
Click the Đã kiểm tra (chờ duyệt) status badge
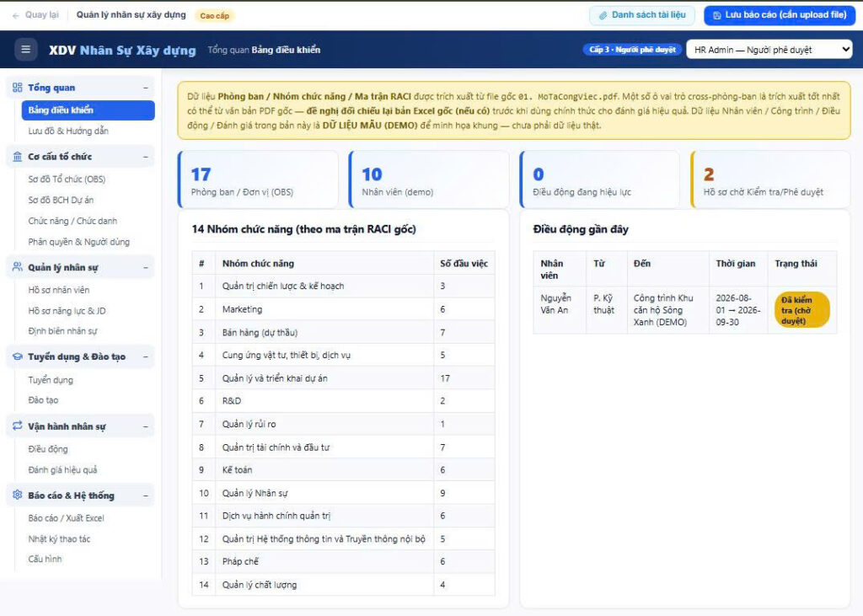(802, 310)
